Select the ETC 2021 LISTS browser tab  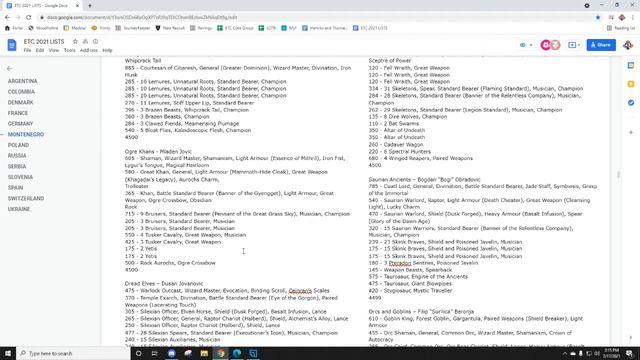(x=43, y=6)
